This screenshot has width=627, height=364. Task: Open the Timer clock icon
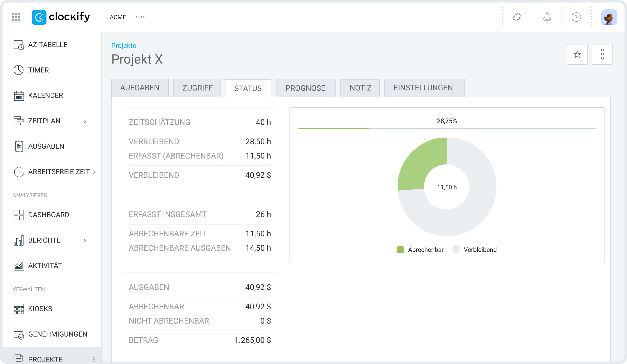pos(18,70)
